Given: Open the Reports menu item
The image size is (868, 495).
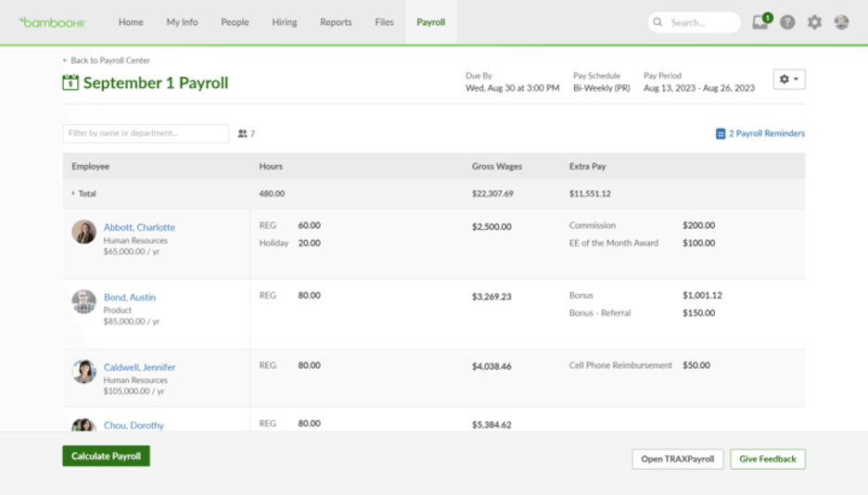Looking at the screenshot, I should coord(336,22).
